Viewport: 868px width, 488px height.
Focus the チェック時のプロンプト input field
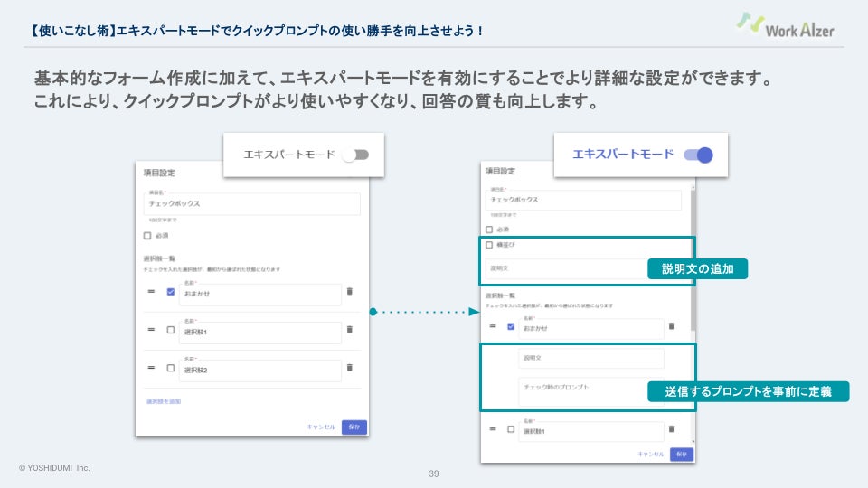pos(590,392)
